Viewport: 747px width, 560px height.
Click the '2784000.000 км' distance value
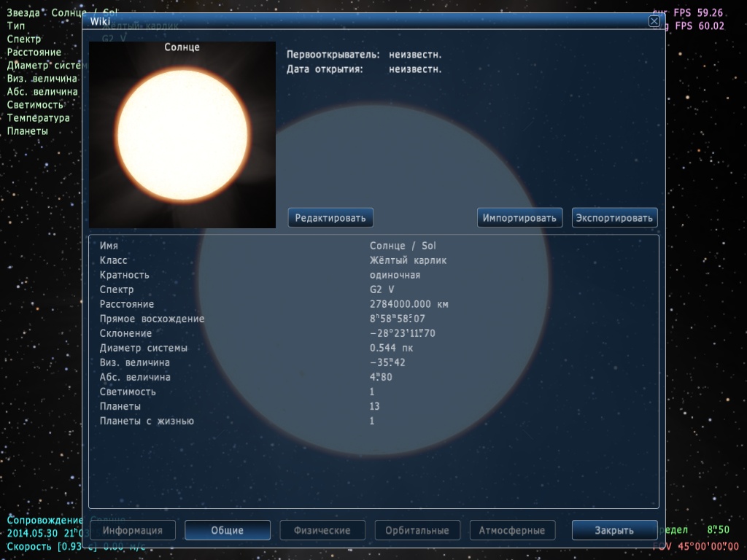coord(409,304)
